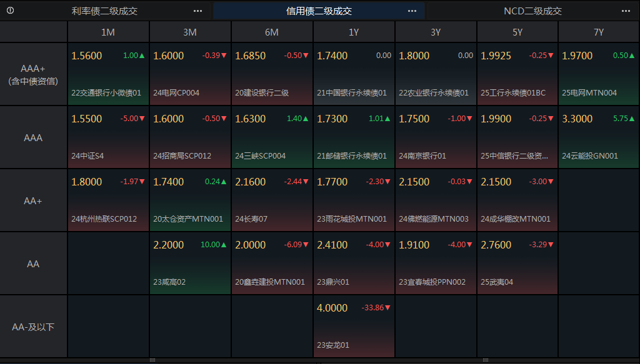Switch to the 利率债二级成交 tab

104,11
